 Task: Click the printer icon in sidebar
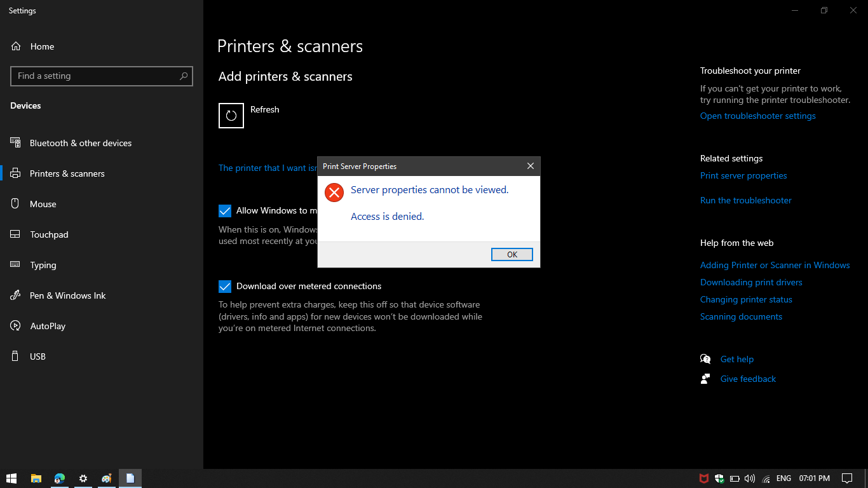pyautogui.click(x=15, y=173)
